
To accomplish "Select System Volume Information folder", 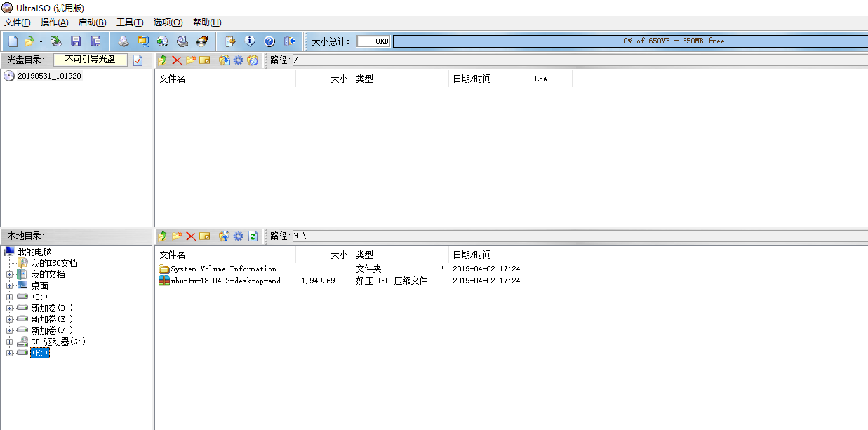I will [x=224, y=269].
